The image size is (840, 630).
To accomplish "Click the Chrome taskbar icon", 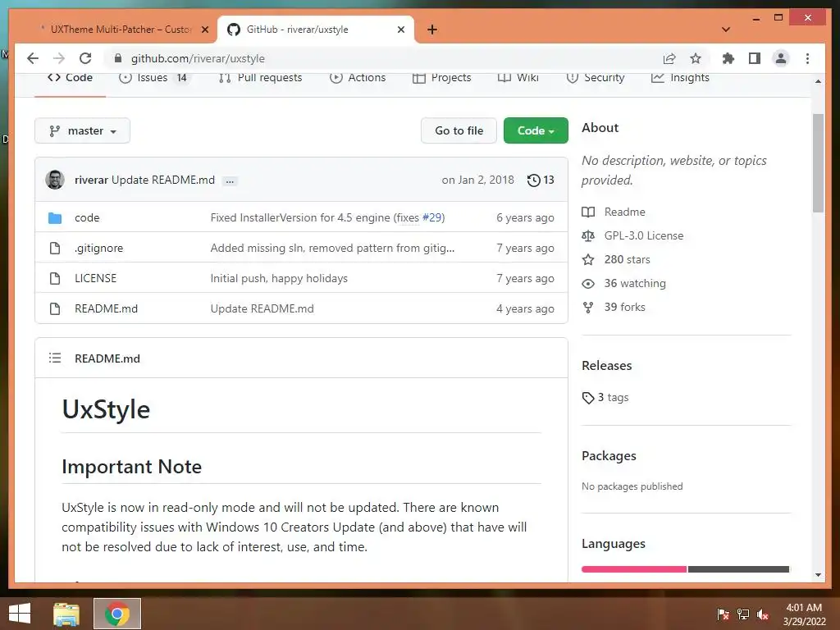I will click(x=117, y=614).
